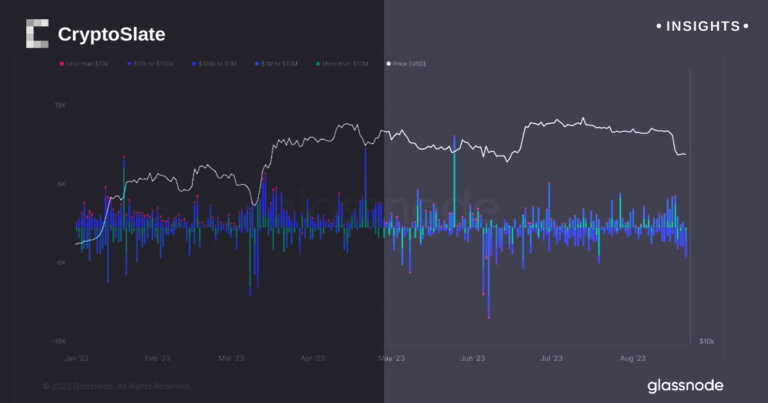
Task: Click the Jun '23 x-axis label
Action: (472, 357)
